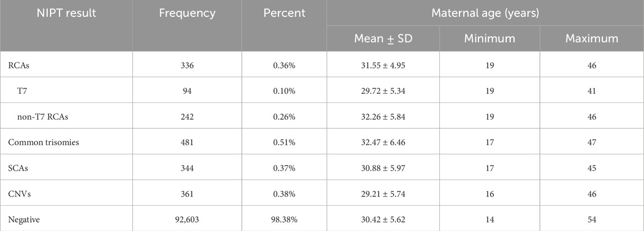644x231 pixels.
Task: Select the Negative row label
Action: click(x=24, y=219)
